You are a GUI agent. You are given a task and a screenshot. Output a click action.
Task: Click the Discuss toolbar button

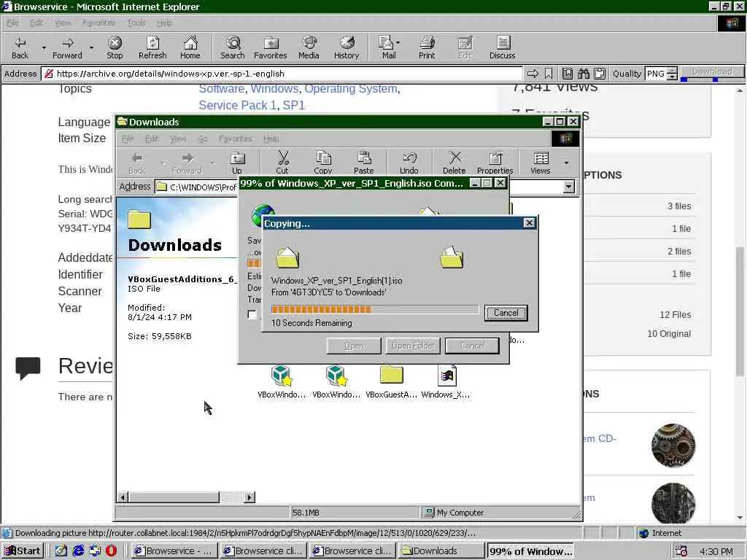pos(502,47)
